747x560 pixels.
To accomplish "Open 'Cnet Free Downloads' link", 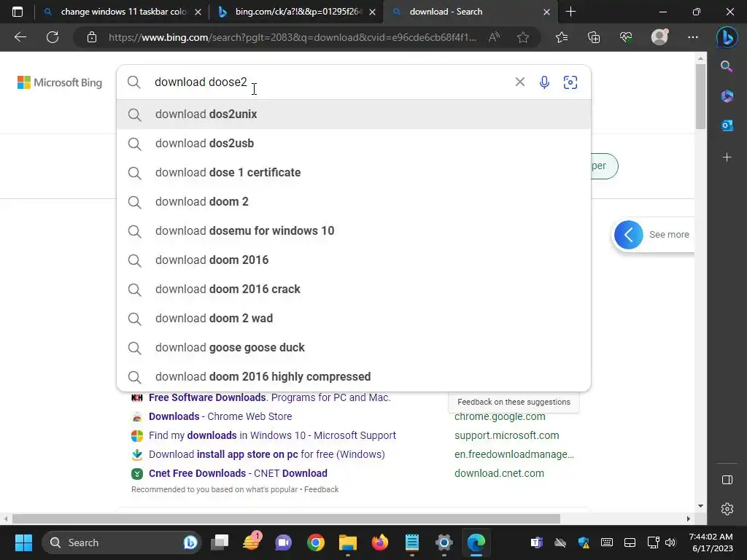I will (x=238, y=473).
